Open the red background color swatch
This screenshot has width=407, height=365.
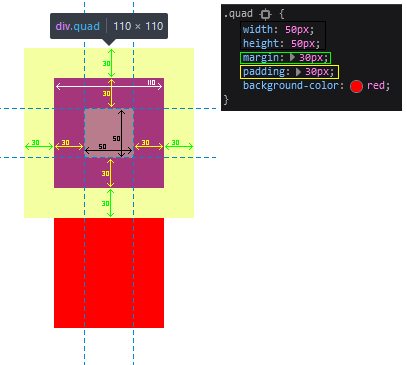tap(356, 86)
